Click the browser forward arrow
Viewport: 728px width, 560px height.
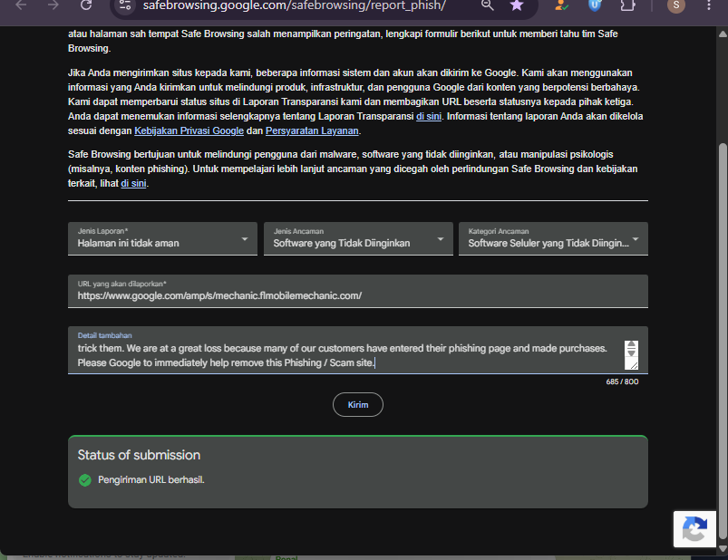tap(53, 5)
